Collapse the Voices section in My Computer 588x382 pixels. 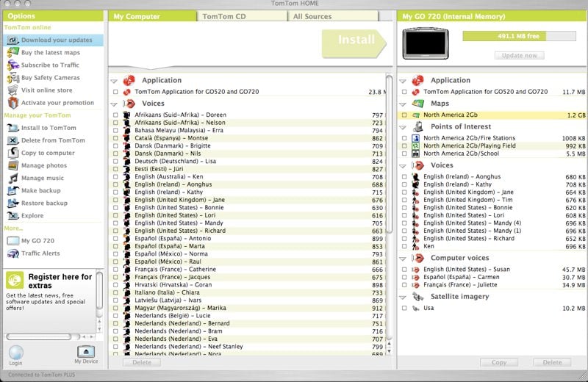click(114, 104)
